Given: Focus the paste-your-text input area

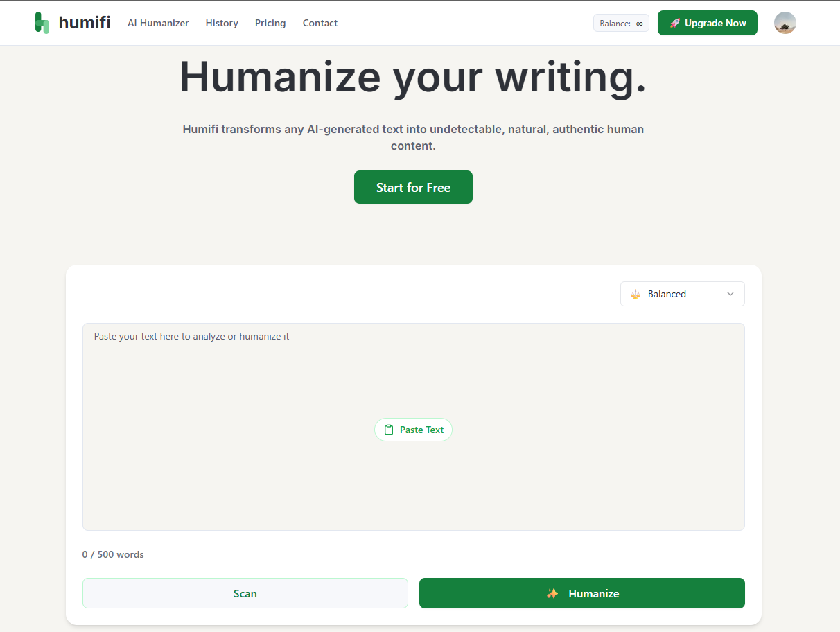Looking at the screenshot, I should 414,427.
